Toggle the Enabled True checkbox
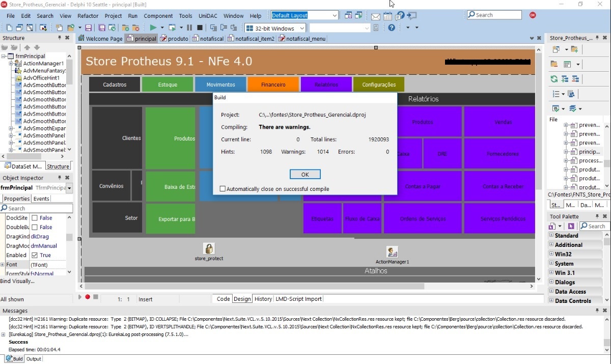Image resolution: width=611 pixels, height=364 pixels. (x=35, y=255)
